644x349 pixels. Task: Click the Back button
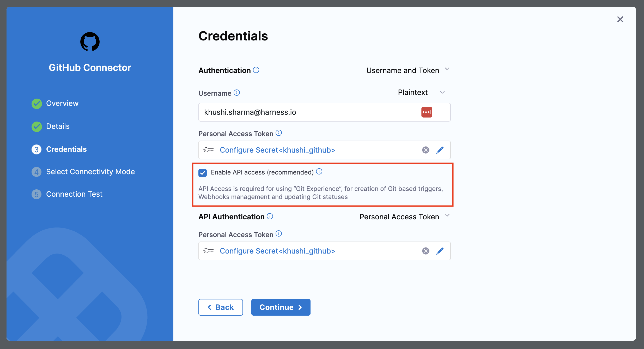[x=221, y=307]
